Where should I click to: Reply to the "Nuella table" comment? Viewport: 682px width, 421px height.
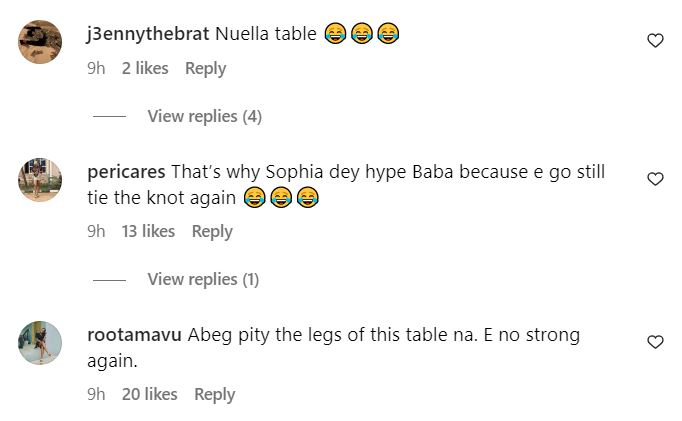point(206,69)
